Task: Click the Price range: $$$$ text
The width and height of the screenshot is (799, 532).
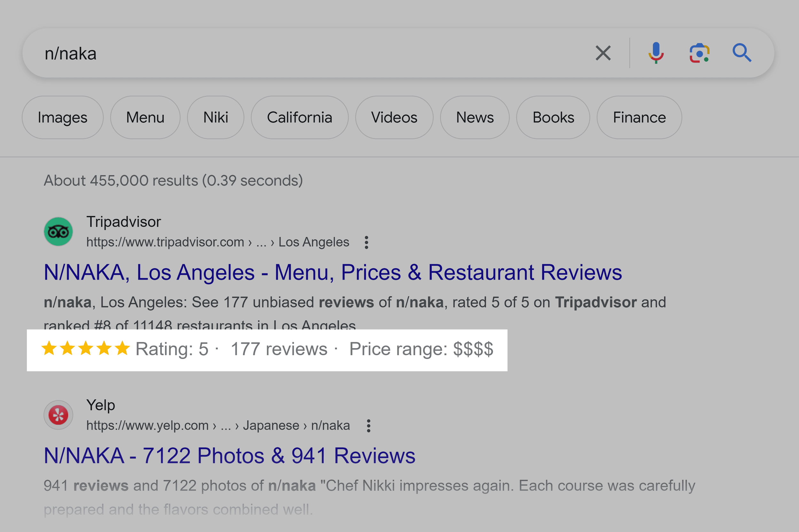Action: [x=421, y=349]
